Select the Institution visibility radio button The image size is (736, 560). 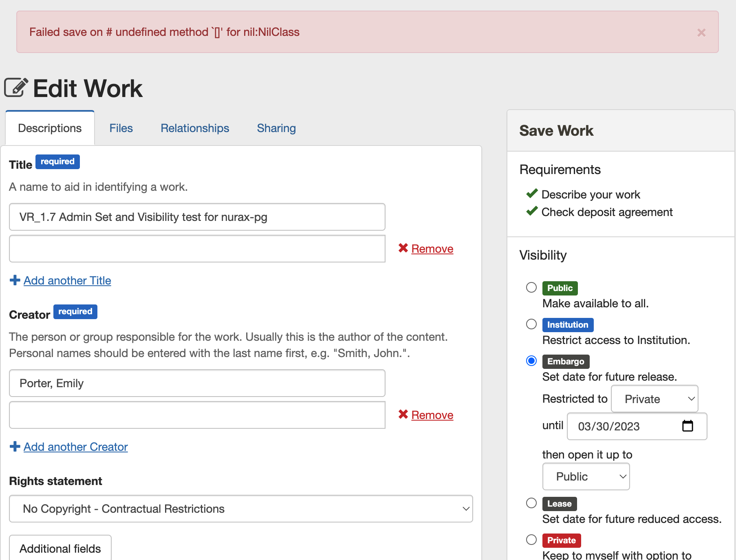pos(531,324)
